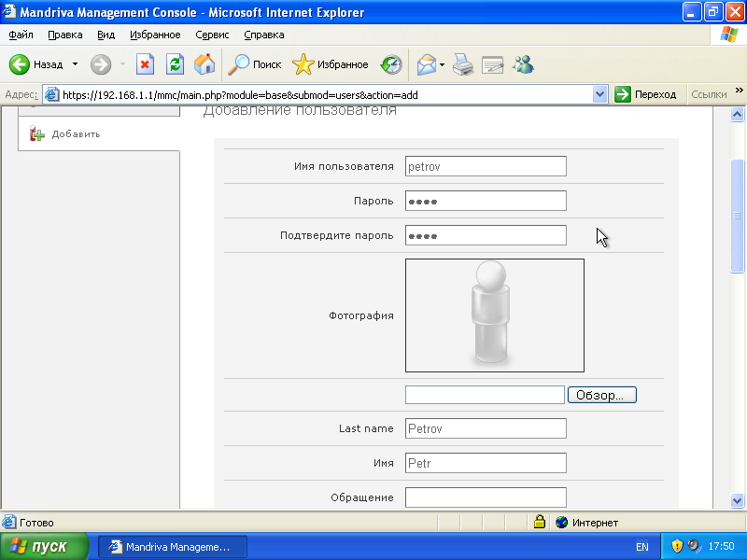Viewport: 747px width, 560px height.
Task: Click the Имя field containing Petr
Action: point(486,463)
